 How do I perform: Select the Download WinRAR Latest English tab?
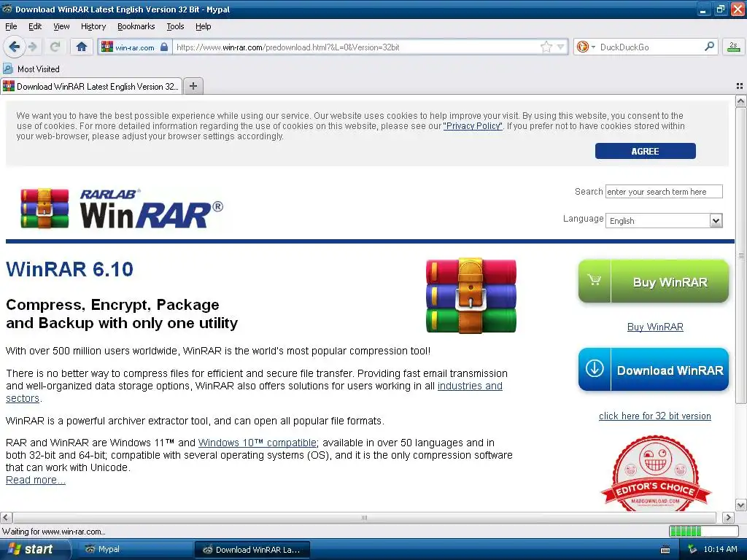[x=91, y=86]
